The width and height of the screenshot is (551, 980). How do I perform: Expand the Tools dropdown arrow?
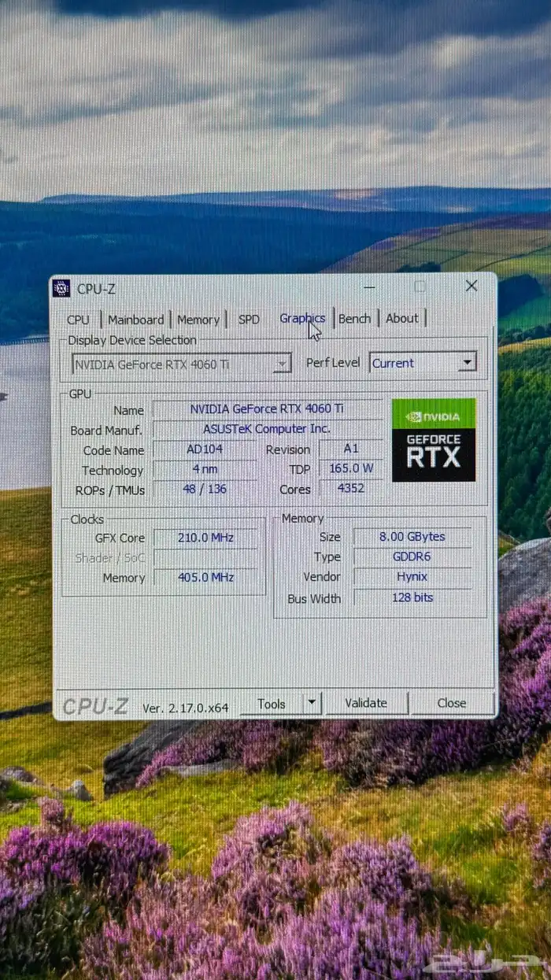[312, 702]
